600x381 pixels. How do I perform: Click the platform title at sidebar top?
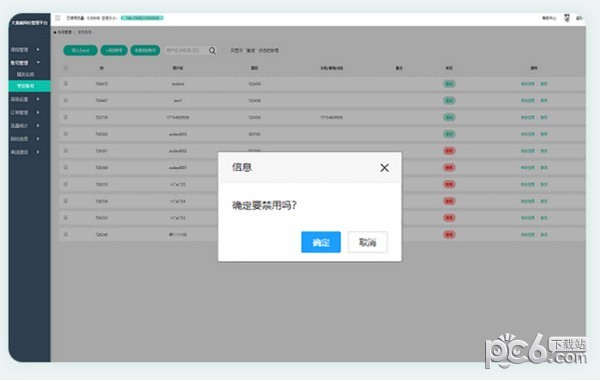(29, 23)
